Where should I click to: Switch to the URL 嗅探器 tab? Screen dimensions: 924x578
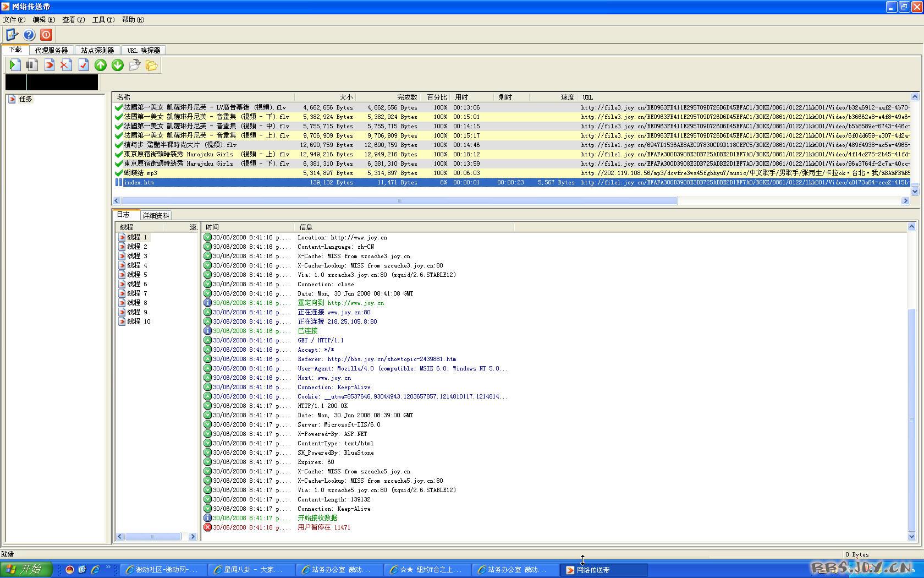click(x=144, y=50)
